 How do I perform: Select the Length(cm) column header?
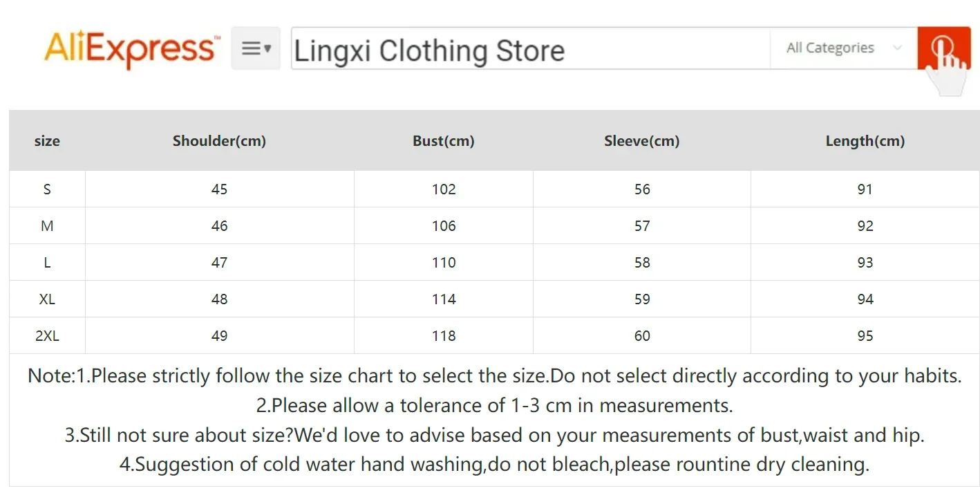coord(865,141)
